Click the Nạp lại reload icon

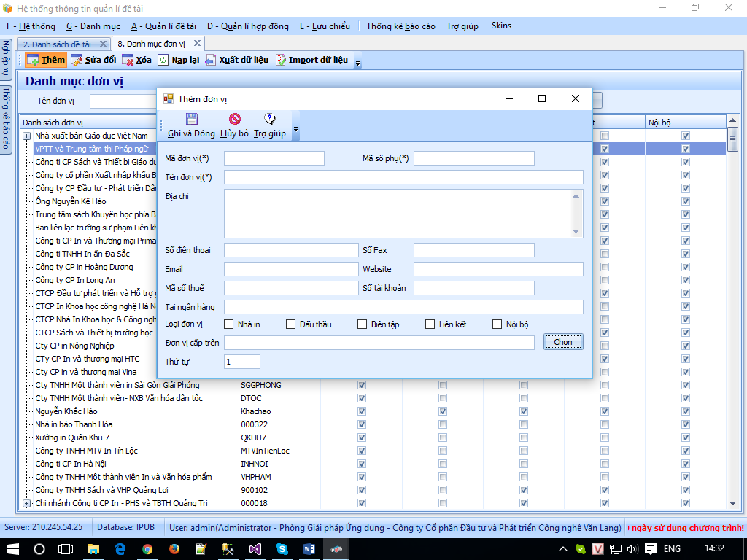163,60
